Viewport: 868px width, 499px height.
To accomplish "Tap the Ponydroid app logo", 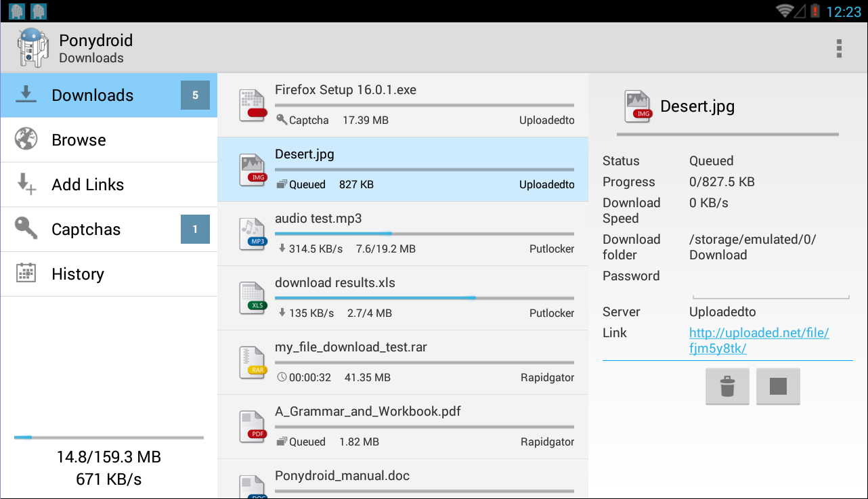I will click(x=32, y=47).
